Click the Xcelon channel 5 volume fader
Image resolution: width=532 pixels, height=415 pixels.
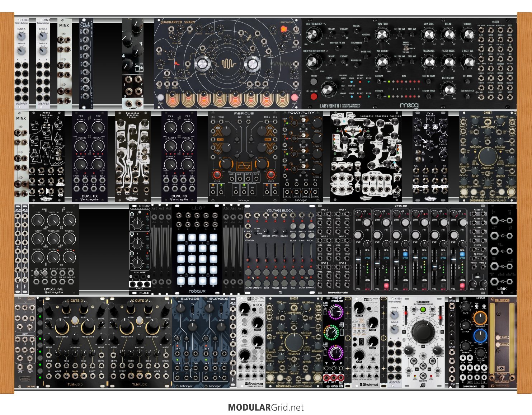(434, 267)
